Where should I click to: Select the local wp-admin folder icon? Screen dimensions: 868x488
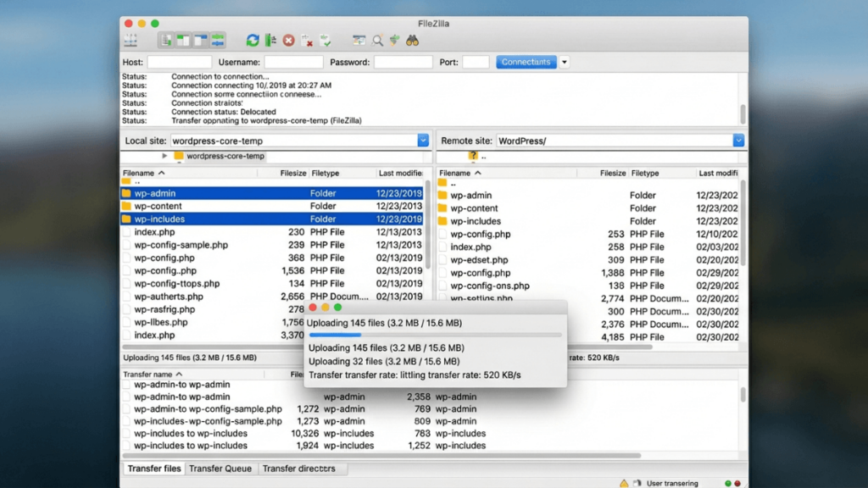(x=126, y=193)
